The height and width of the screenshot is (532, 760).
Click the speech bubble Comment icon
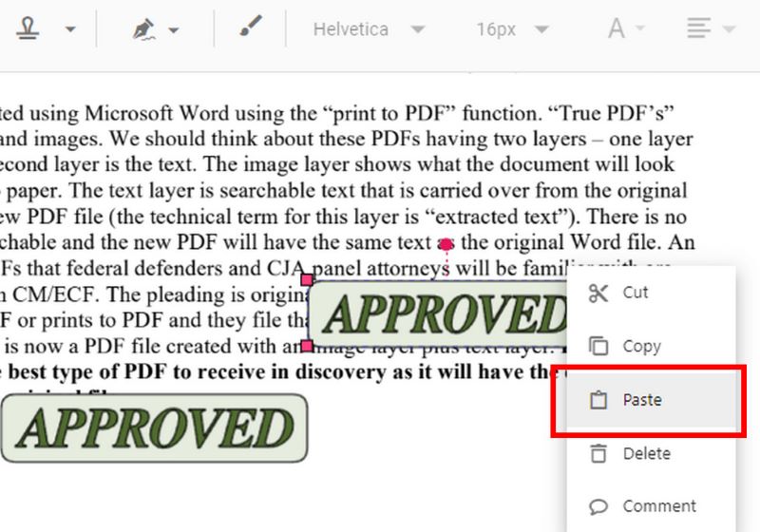(x=598, y=506)
